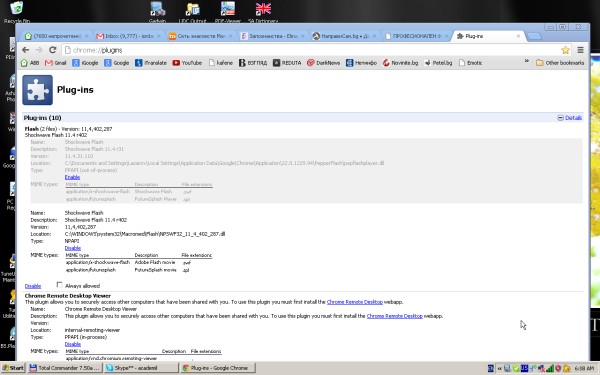
Task: Open the Нетинфо bookmark
Action: (361, 63)
